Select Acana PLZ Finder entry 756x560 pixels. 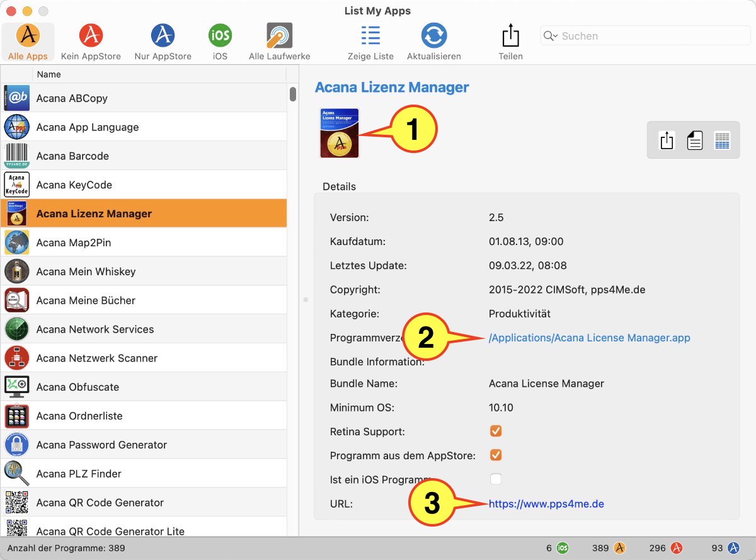(79, 474)
